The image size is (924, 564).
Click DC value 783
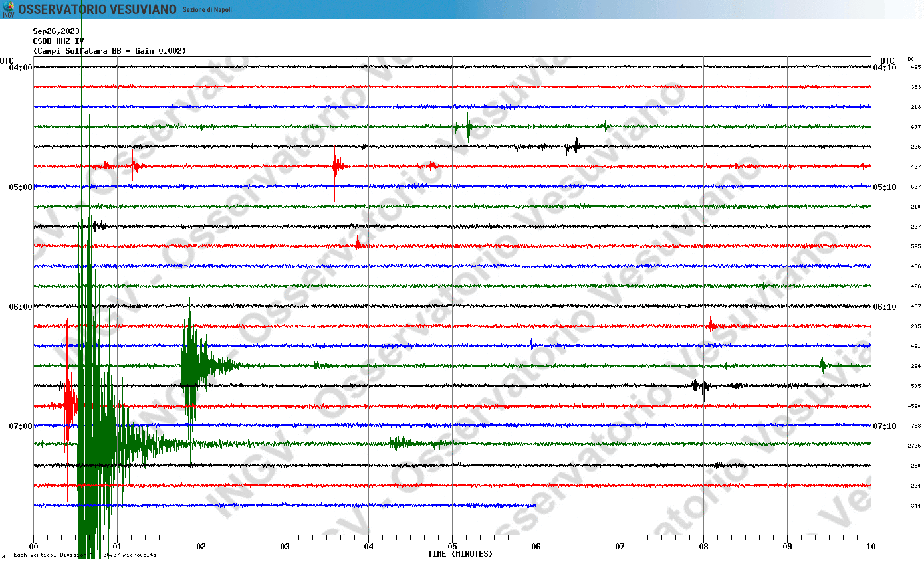(x=916, y=426)
